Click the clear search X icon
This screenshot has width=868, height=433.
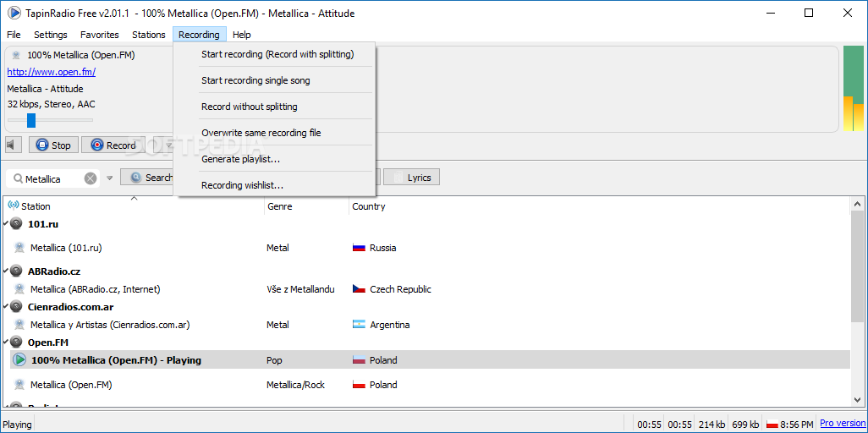[91, 178]
